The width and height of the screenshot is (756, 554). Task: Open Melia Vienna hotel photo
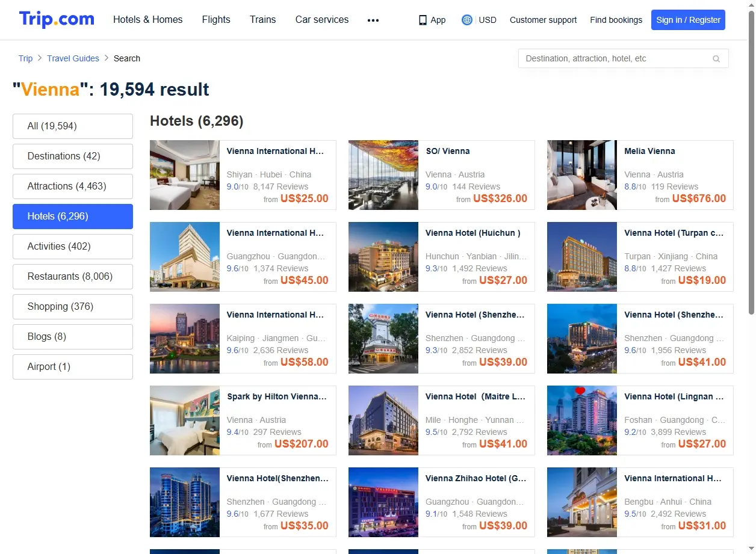[582, 175]
